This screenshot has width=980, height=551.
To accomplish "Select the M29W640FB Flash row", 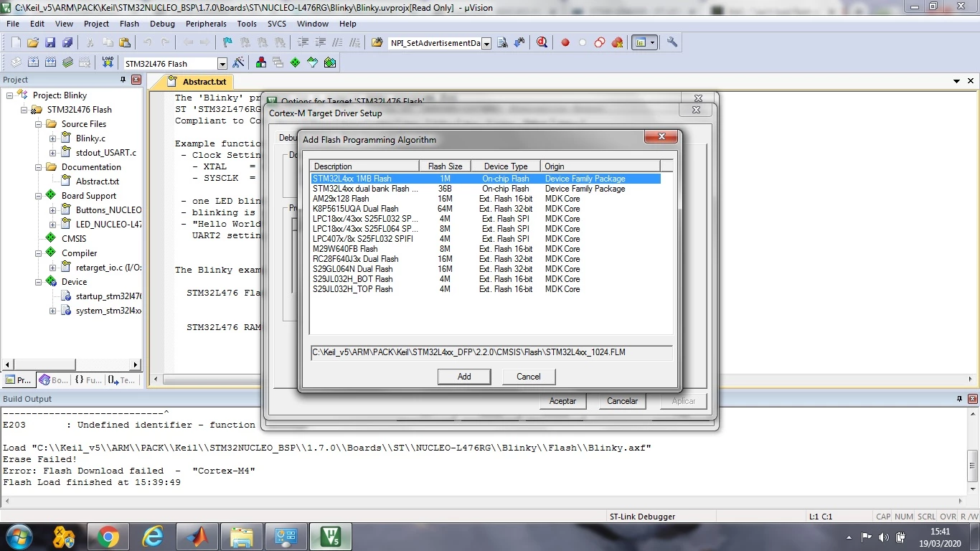I will (x=486, y=249).
